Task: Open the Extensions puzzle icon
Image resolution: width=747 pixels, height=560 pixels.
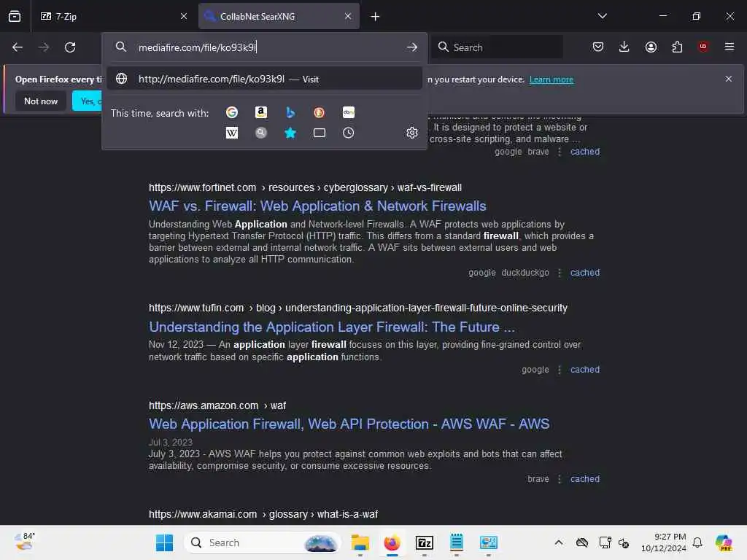Action: pos(677,47)
